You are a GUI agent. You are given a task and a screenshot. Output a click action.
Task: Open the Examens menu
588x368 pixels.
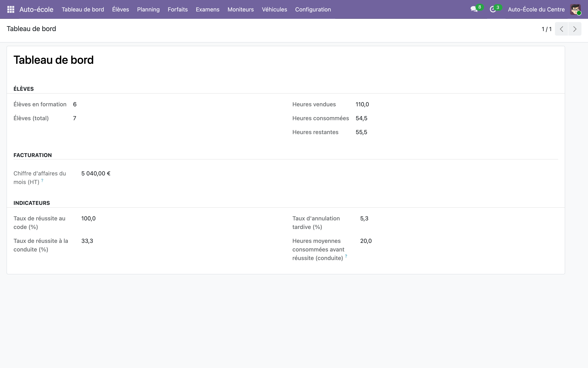207,9
